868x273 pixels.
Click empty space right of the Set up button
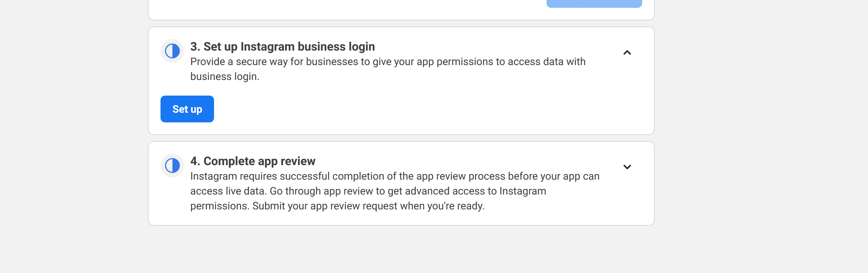pos(372,109)
